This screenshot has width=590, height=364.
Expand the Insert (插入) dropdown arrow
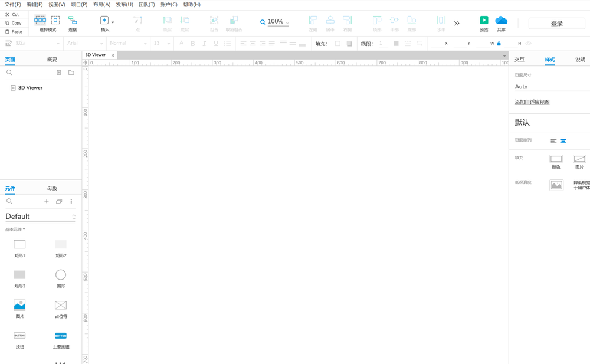pos(113,22)
